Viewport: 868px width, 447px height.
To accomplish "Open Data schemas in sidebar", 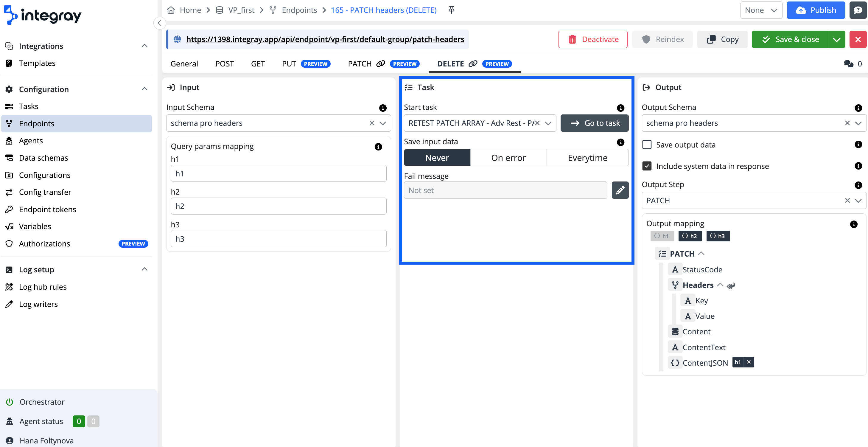I will [43, 158].
